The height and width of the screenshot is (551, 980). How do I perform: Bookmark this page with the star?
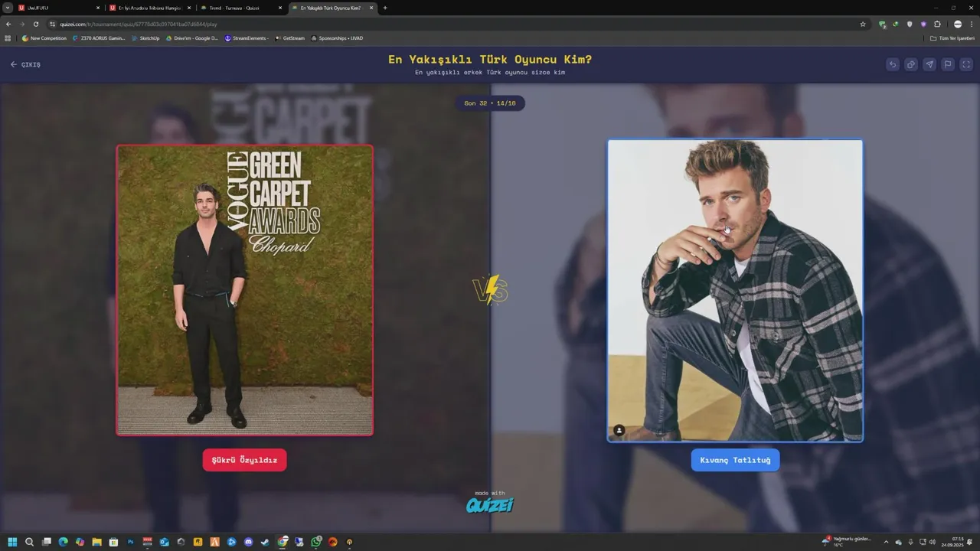pos(863,24)
